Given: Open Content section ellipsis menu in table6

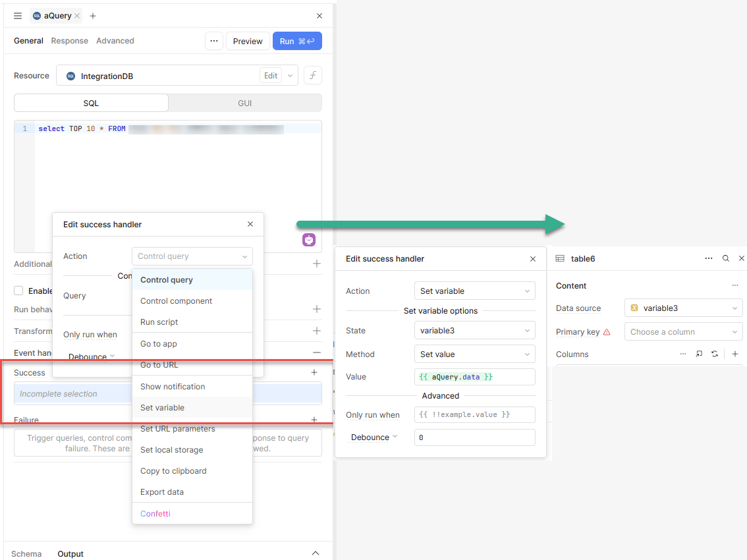Looking at the screenshot, I should 735,285.
